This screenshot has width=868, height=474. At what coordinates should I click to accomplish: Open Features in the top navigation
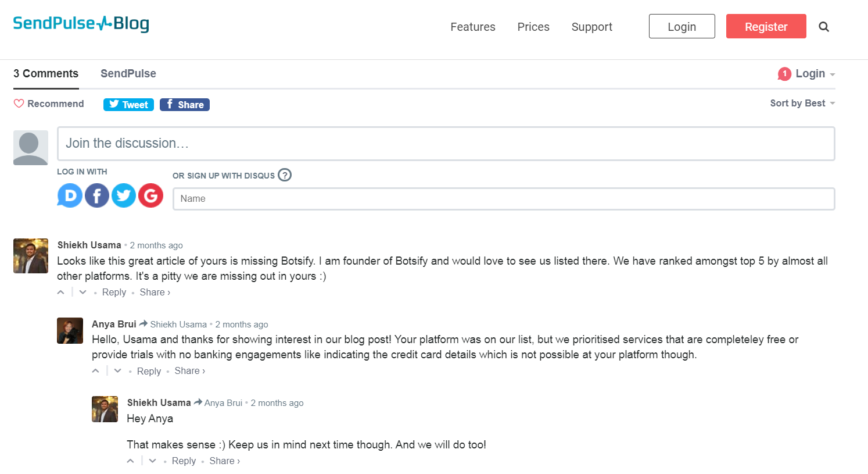pyautogui.click(x=473, y=27)
